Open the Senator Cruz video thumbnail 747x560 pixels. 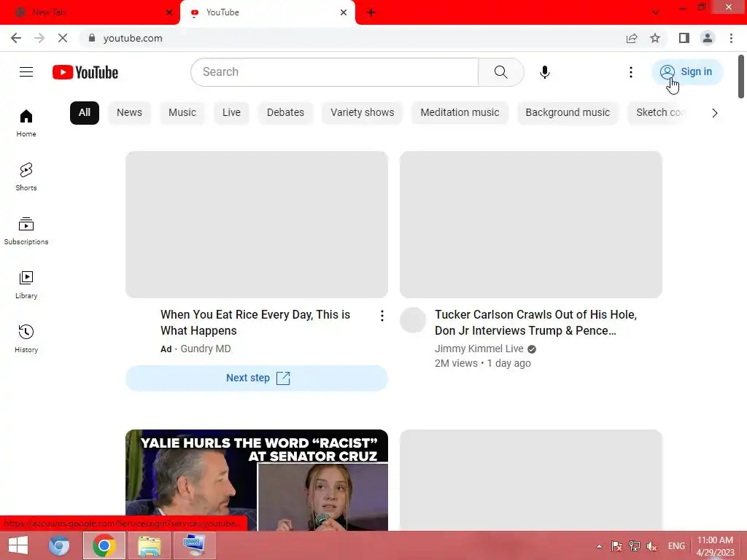257,480
